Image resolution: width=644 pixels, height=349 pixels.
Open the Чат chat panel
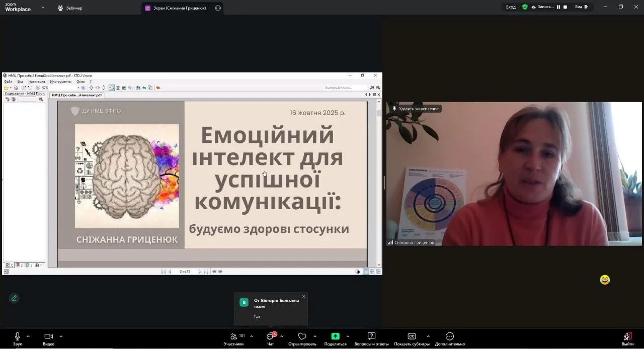[x=270, y=336]
